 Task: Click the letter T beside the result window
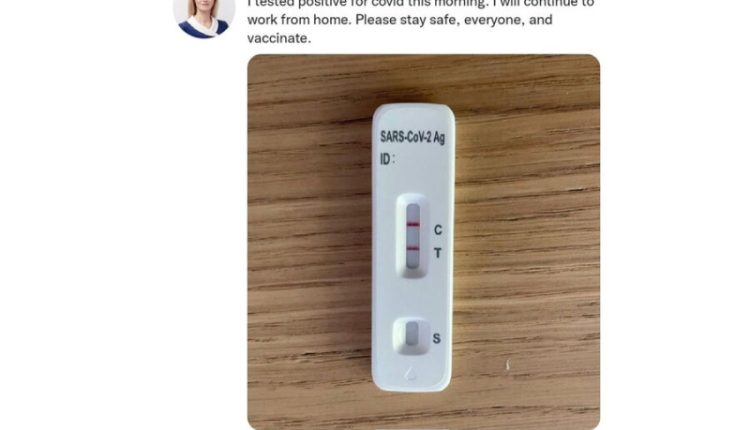tap(438, 253)
